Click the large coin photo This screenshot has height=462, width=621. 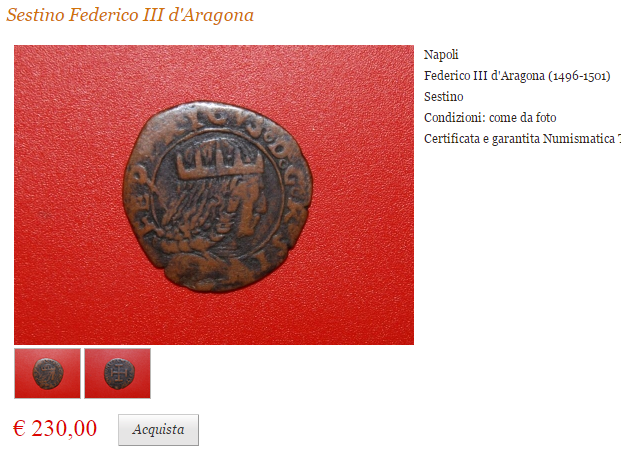tap(214, 195)
